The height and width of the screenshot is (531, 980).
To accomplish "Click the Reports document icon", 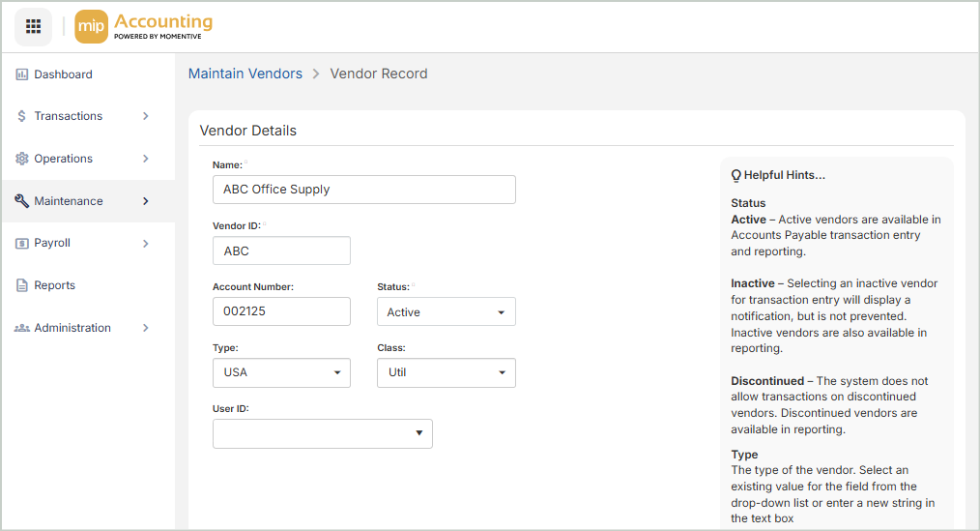I will click(21, 285).
